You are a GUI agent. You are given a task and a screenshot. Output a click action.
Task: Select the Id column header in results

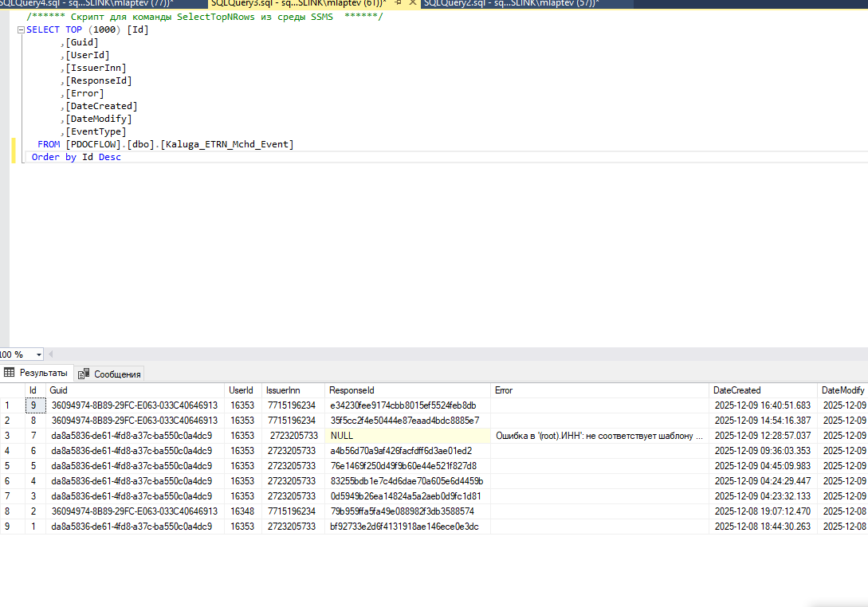[x=35, y=390]
